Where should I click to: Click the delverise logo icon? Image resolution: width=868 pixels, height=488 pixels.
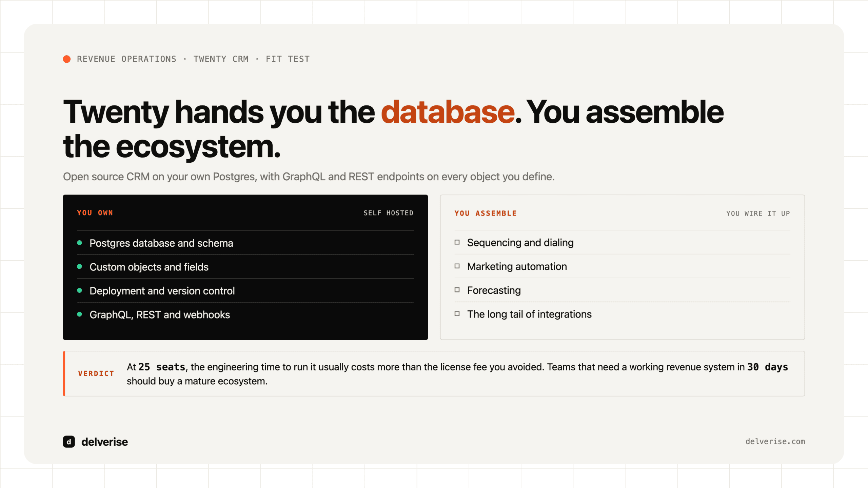pyautogui.click(x=69, y=442)
